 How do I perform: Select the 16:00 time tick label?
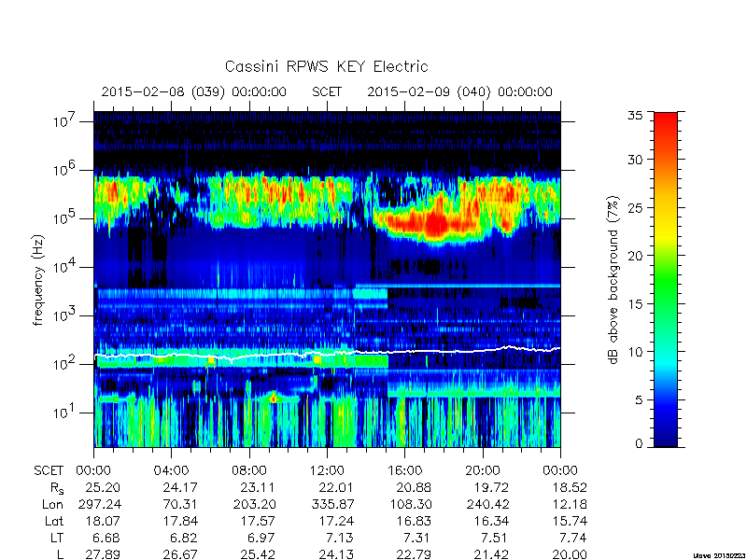coord(404,471)
